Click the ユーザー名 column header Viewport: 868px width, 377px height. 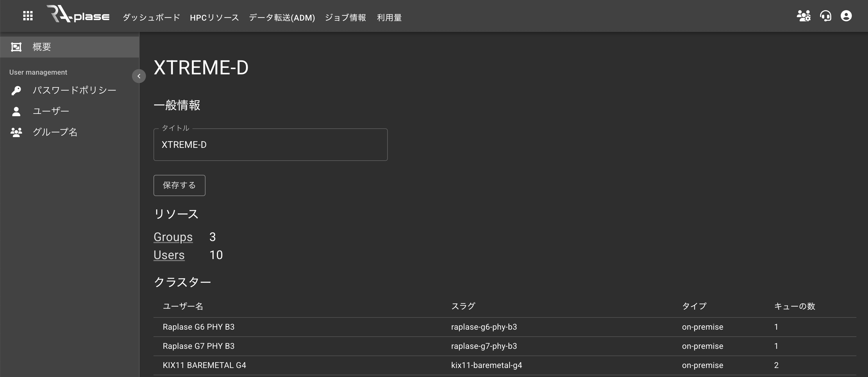pyautogui.click(x=183, y=306)
